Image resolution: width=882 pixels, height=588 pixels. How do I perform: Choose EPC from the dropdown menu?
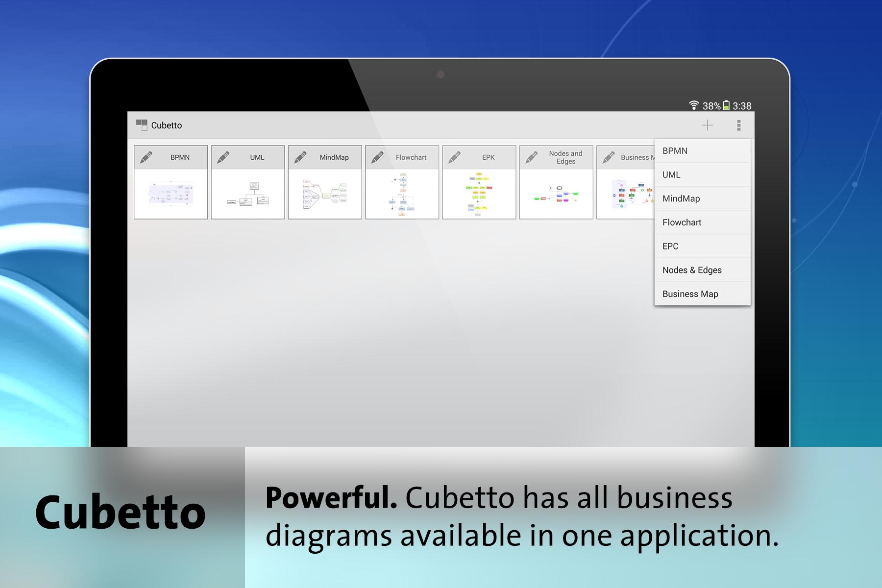703,246
